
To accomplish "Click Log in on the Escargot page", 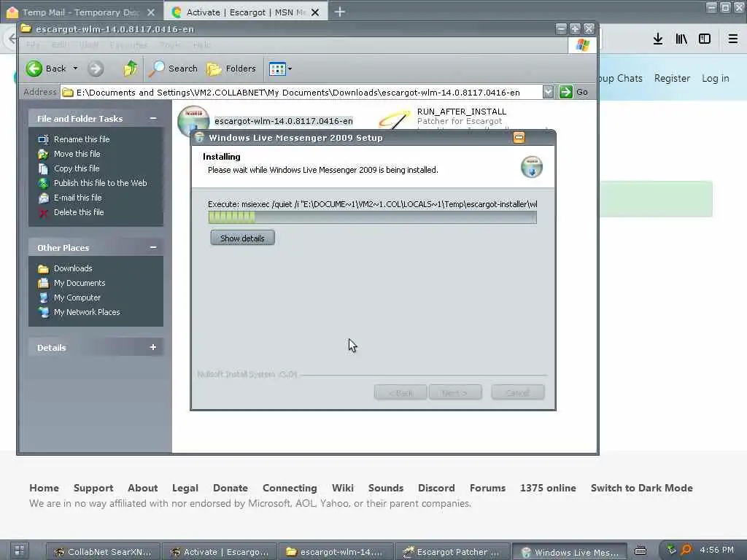I will (x=715, y=78).
